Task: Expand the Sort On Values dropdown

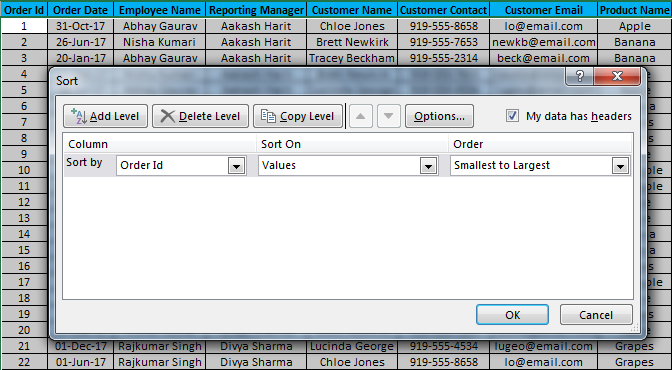Action: coord(428,165)
